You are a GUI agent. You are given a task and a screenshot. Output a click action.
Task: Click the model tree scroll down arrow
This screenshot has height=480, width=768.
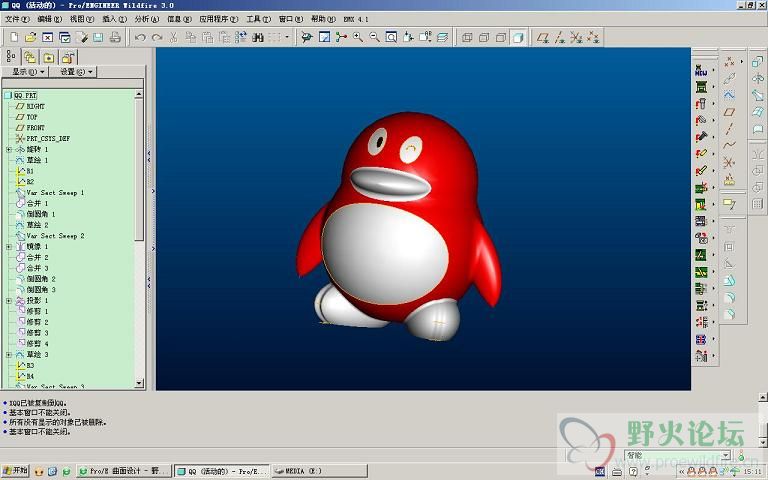click(139, 383)
